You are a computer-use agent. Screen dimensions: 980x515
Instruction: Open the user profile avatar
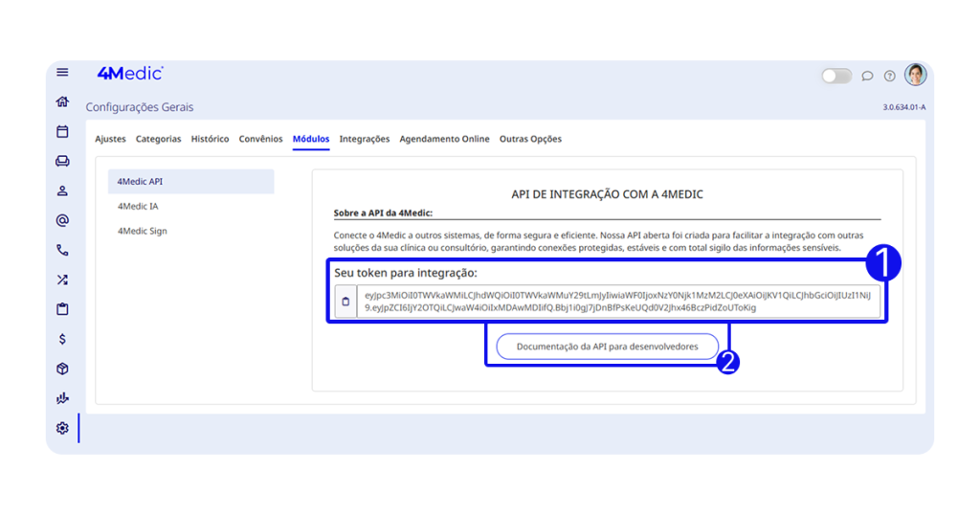(x=916, y=75)
